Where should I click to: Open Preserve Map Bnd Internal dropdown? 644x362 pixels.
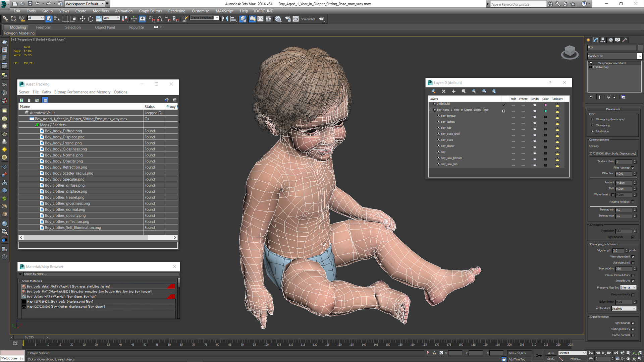[628, 288]
